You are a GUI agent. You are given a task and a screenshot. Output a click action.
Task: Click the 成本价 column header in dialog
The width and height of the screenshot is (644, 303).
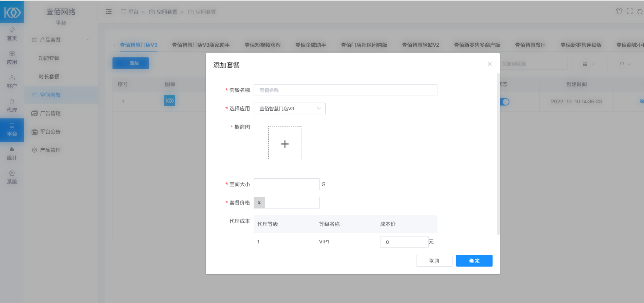point(388,224)
